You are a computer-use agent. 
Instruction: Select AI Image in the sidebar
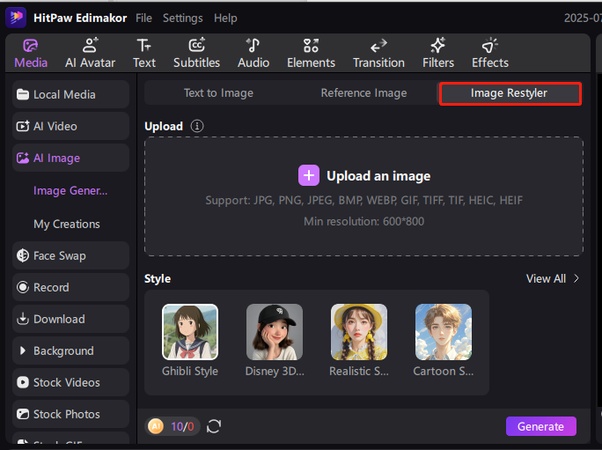tap(71, 158)
